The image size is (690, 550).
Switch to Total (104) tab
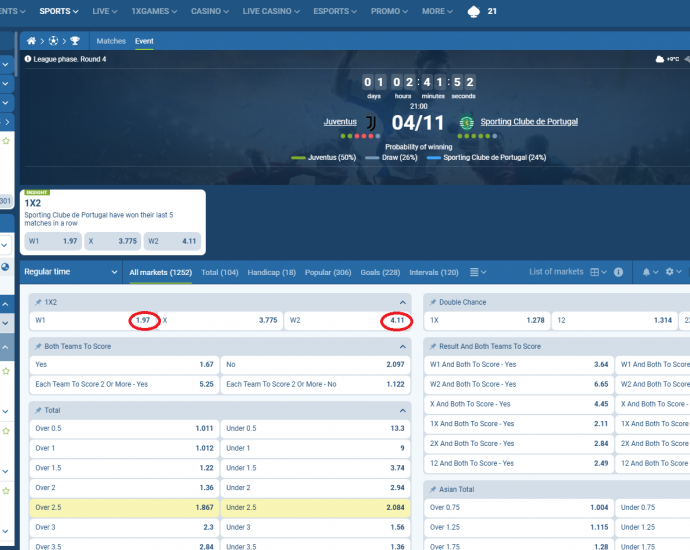coord(220,272)
